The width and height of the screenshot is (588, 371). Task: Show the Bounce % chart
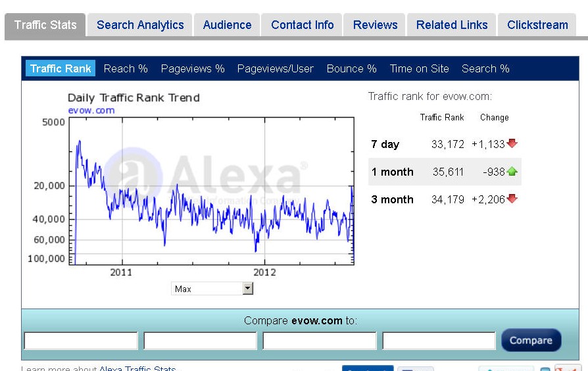(351, 68)
